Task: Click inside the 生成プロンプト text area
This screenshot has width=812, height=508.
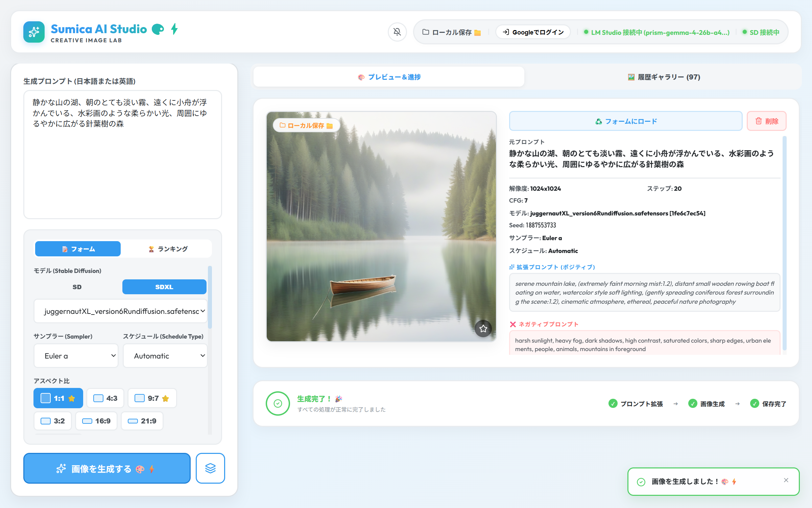Action: pyautogui.click(x=123, y=154)
